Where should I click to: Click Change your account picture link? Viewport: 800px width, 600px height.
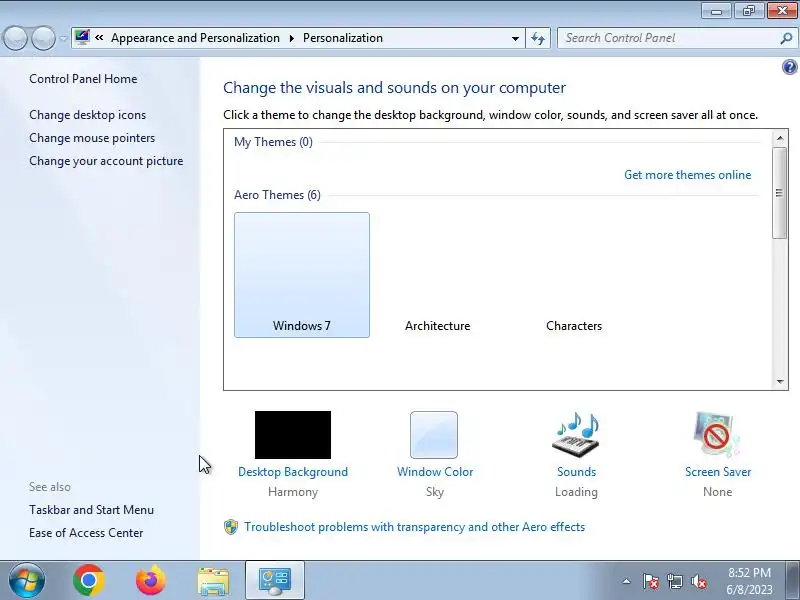[x=106, y=161]
